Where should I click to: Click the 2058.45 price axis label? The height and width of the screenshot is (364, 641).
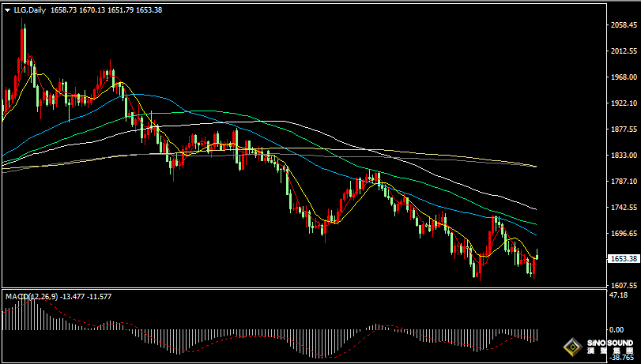tap(624, 25)
